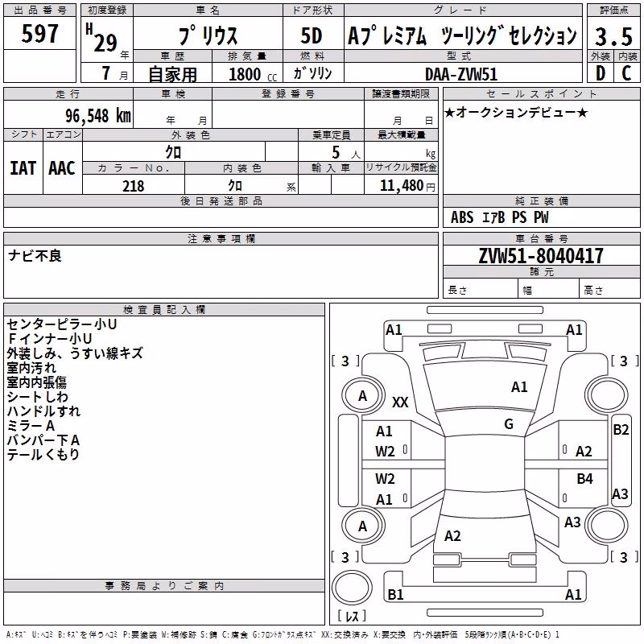Click the B1 mark on rear bumper
Screen dimensions: 644x644
click(x=395, y=594)
